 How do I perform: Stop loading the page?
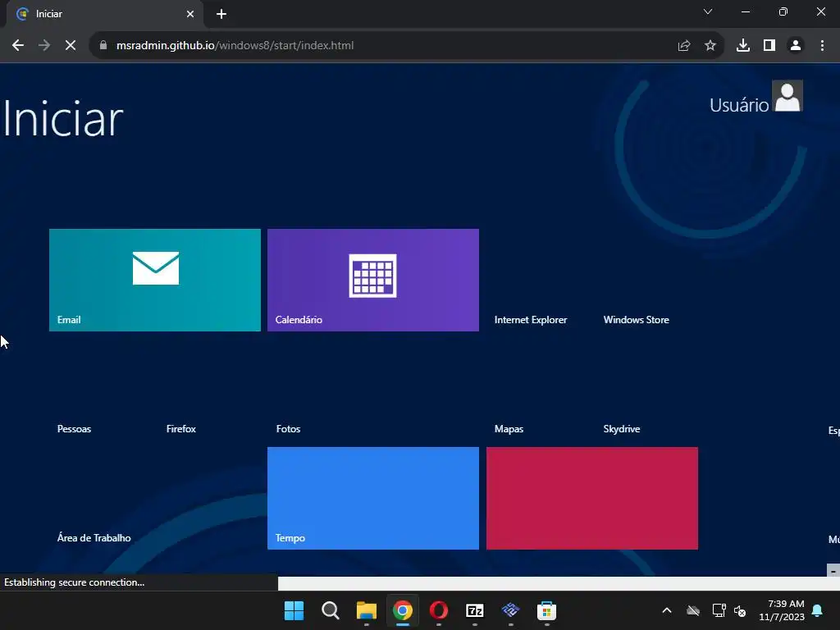click(x=71, y=46)
